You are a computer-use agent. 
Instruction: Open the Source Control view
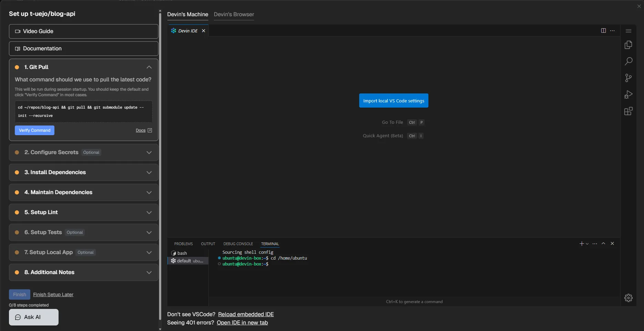[629, 78]
